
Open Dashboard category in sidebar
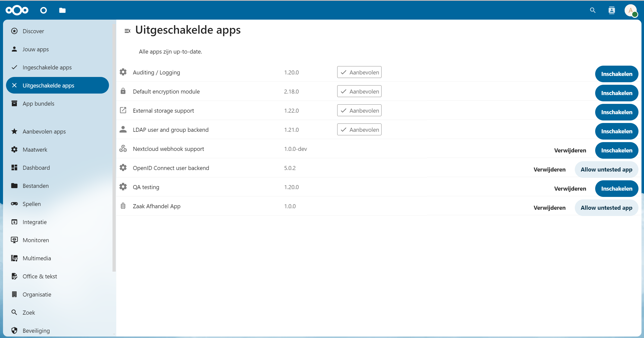pyautogui.click(x=57, y=168)
